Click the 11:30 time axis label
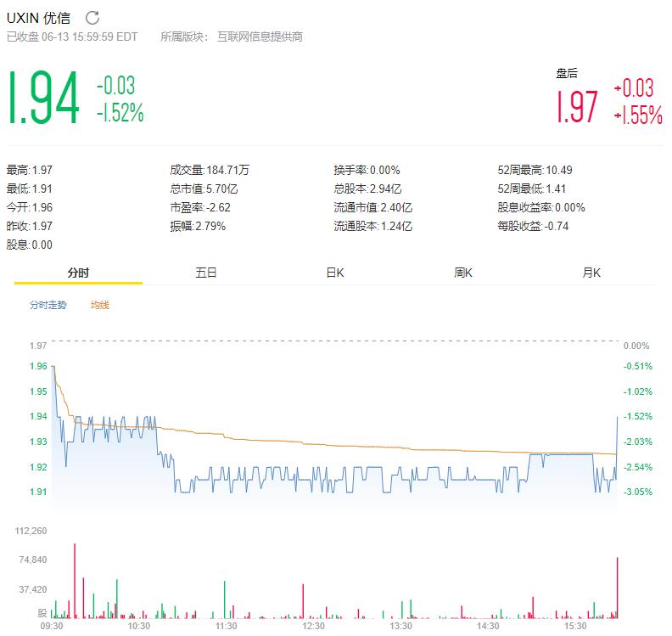 point(226,626)
